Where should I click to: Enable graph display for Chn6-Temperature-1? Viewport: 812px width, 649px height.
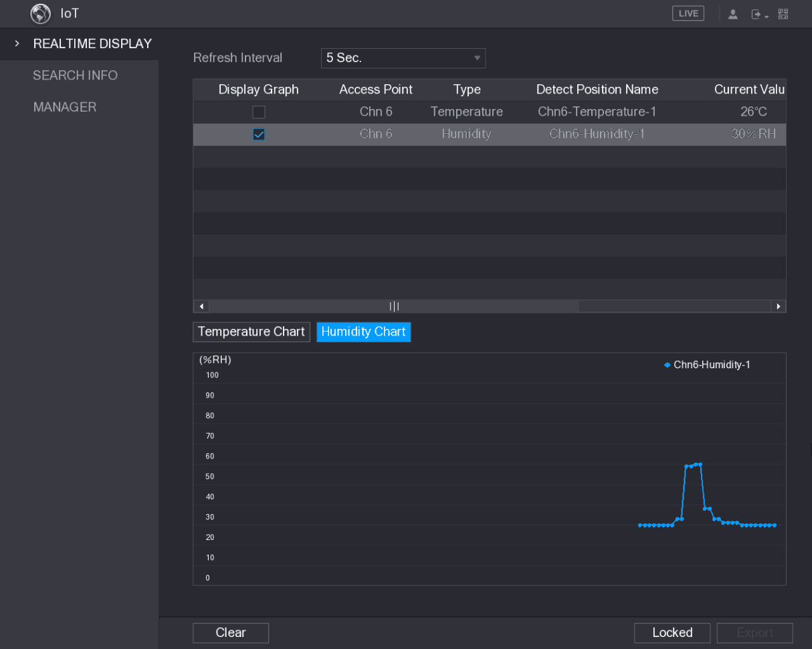[259, 112]
